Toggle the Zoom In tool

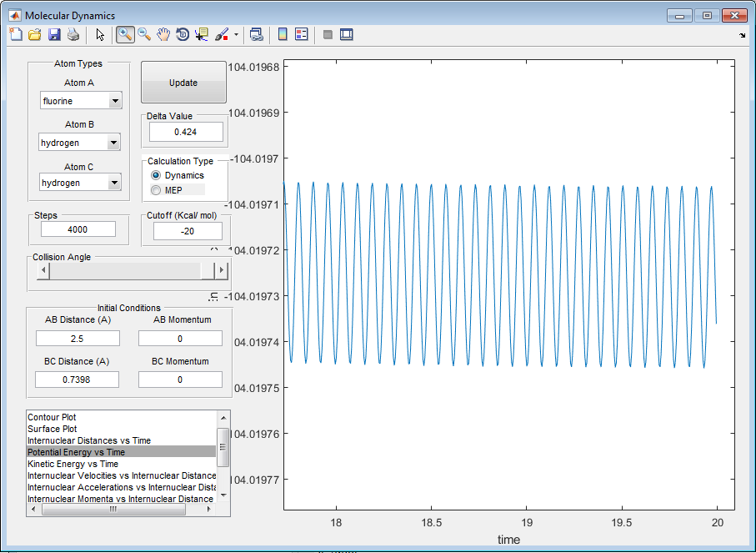(x=125, y=34)
